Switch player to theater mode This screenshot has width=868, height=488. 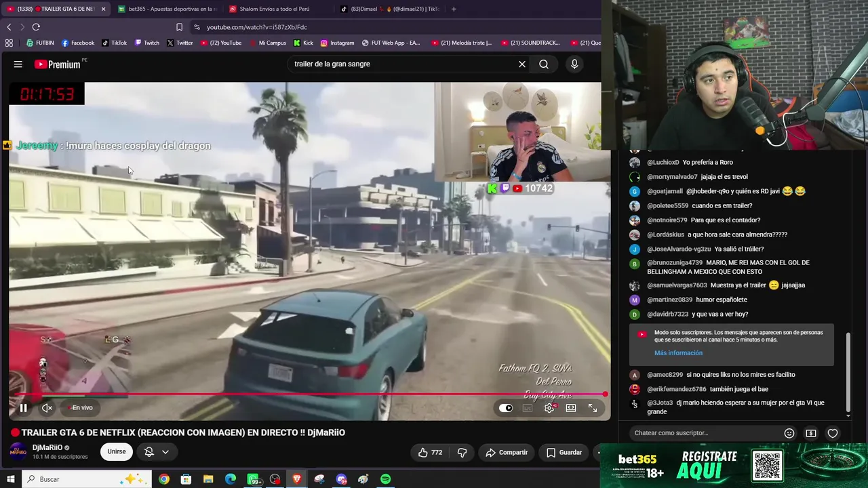(x=571, y=408)
